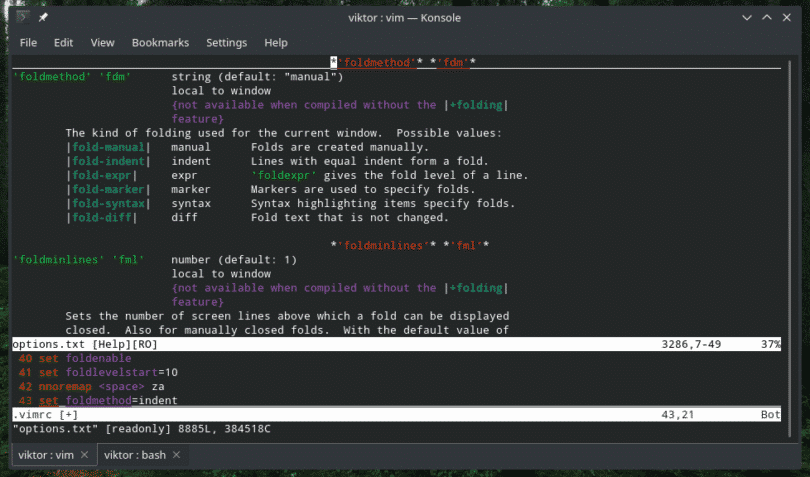
Task: Follow the fold-syntax help link
Action: click(x=108, y=204)
